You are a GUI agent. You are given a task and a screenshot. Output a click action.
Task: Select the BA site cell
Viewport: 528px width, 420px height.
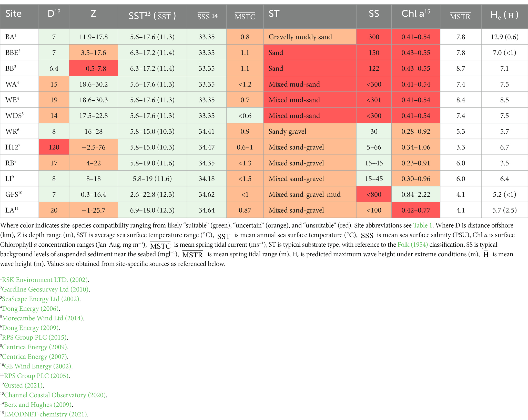[x=19, y=37]
